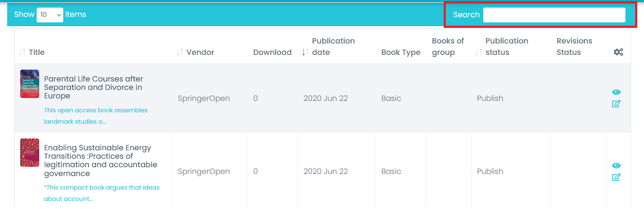Click the settings gears icon in table header
The width and height of the screenshot is (644, 209).
tap(618, 52)
